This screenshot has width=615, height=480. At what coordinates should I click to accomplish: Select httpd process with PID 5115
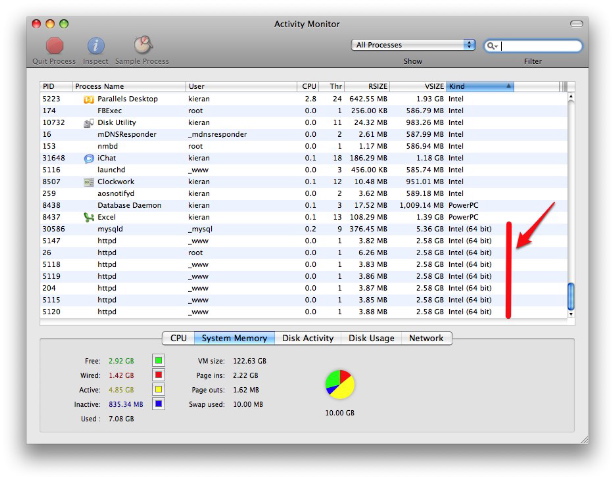click(304, 300)
